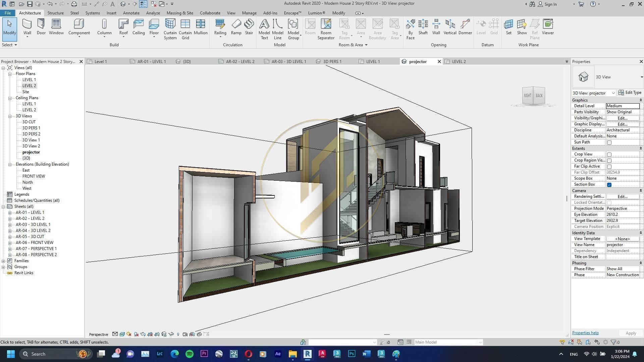
Task: Click Edit for Visibility/Graphics overrides
Action: (x=623, y=118)
